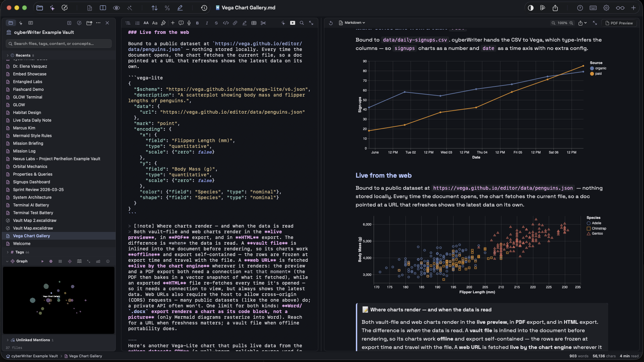Screen dimensions: 644x362
Task: Apply strikethrough formatting in editor toolbar
Action: pyautogui.click(x=216, y=23)
